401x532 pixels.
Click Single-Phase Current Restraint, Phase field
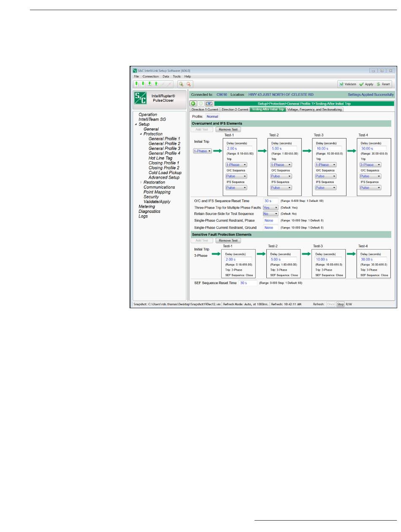(x=271, y=221)
